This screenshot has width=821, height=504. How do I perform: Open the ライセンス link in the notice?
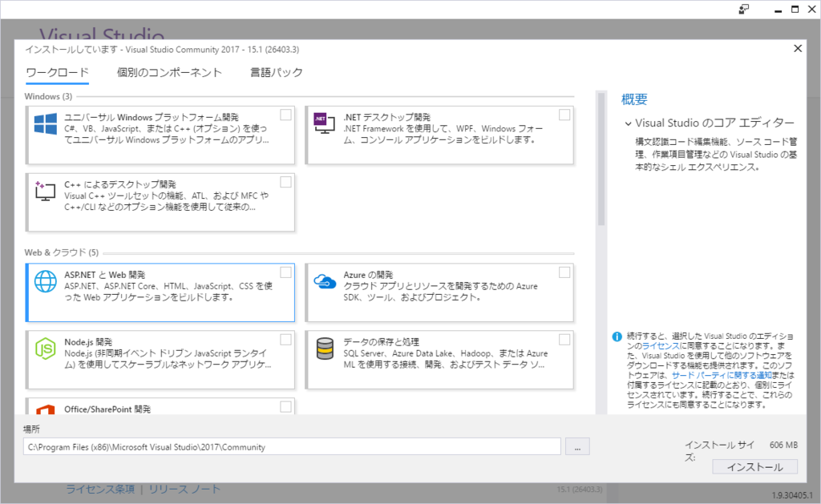(661, 346)
